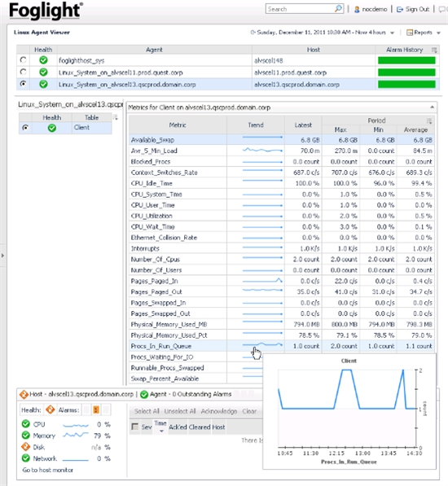Select Linux_System_on_alvscel13 radio button
Image resolution: width=448 pixels, height=486 pixels.
pyautogui.click(x=23, y=84)
